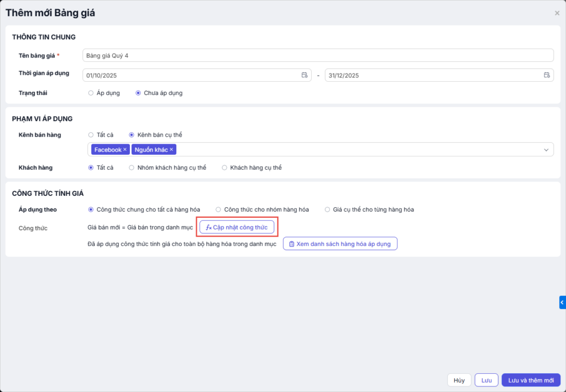Select Chưa áp dụng status option

(138, 93)
